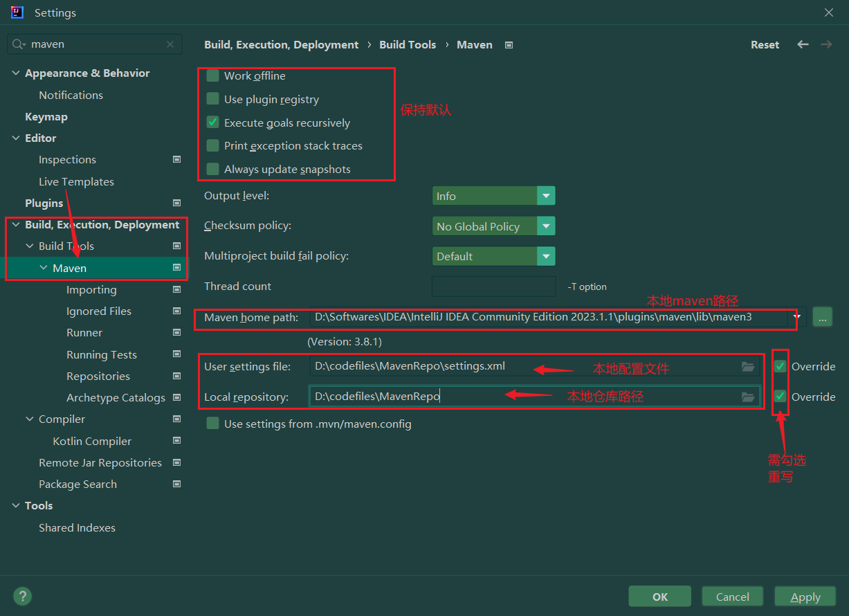
Task: Click project settings icon beside Build Tools
Action: point(176,246)
